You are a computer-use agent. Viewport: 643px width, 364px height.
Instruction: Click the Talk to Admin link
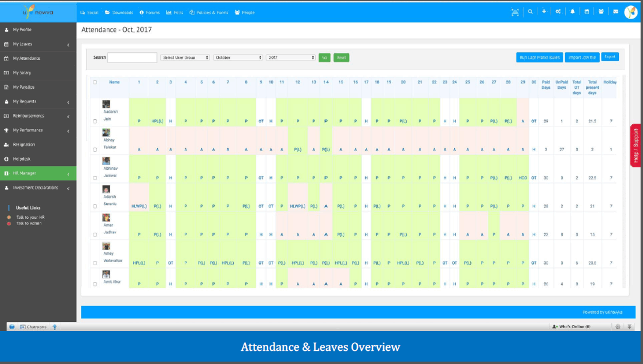coord(29,224)
